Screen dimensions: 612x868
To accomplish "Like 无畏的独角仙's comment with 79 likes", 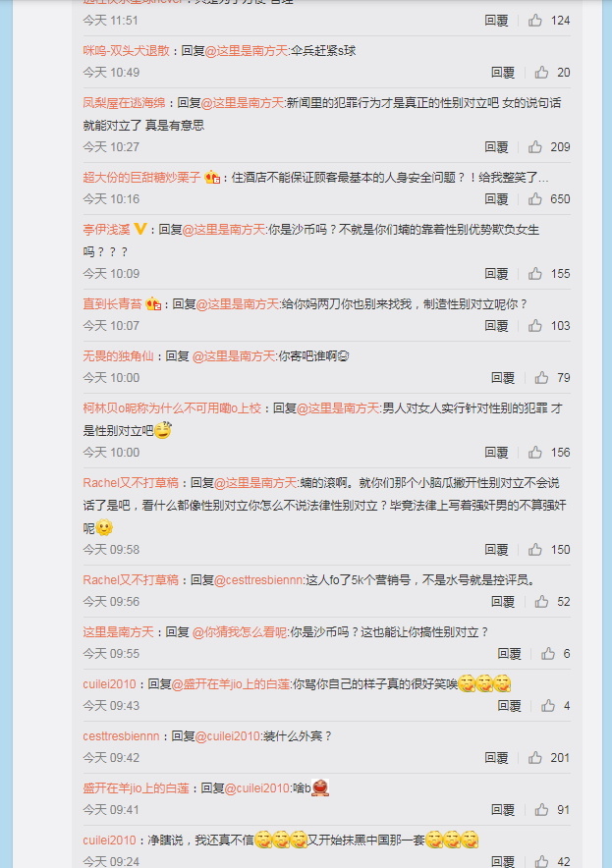I will pyautogui.click(x=541, y=378).
